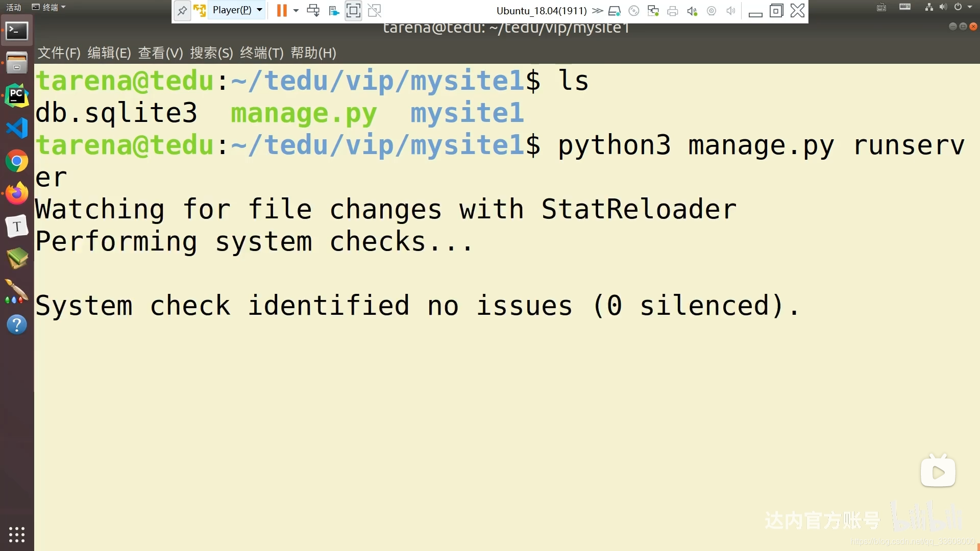Launch Firefox from the dock
The height and width of the screenshot is (551, 980).
(x=17, y=193)
